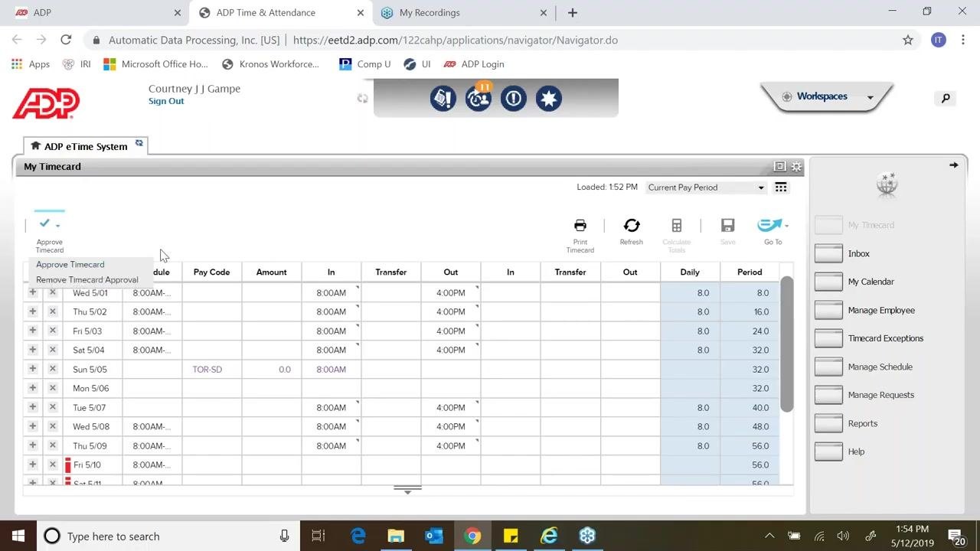Open Manage Schedule in the sidebar
This screenshot has height=551, width=980.
coord(880,367)
